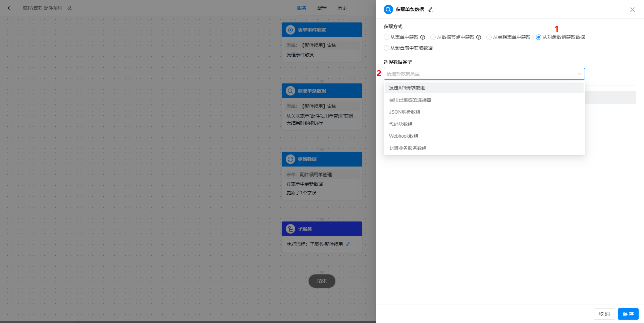Viewport: 644px width, 323px height.
Task: Click the blue search icon in panel header
Action: click(388, 9)
